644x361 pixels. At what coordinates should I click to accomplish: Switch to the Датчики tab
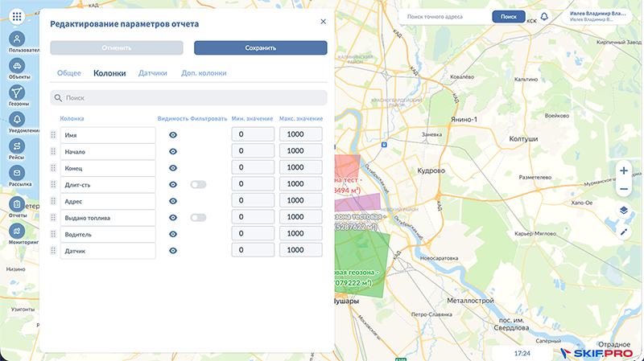point(152,73)
